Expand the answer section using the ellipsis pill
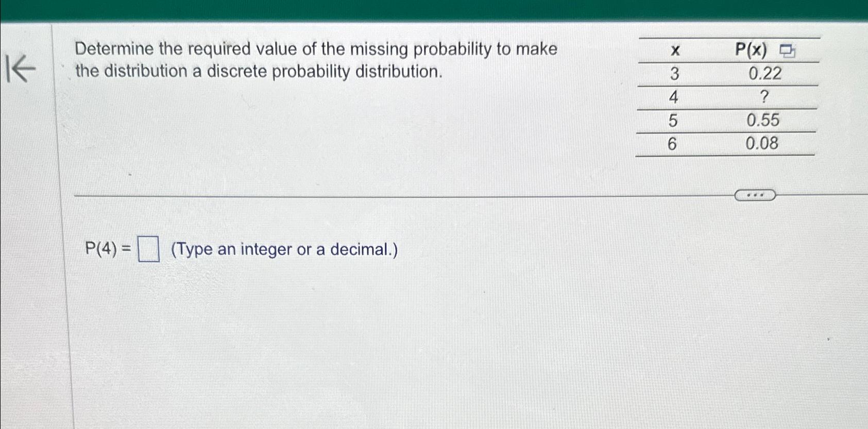 click(x=755, y=195)
